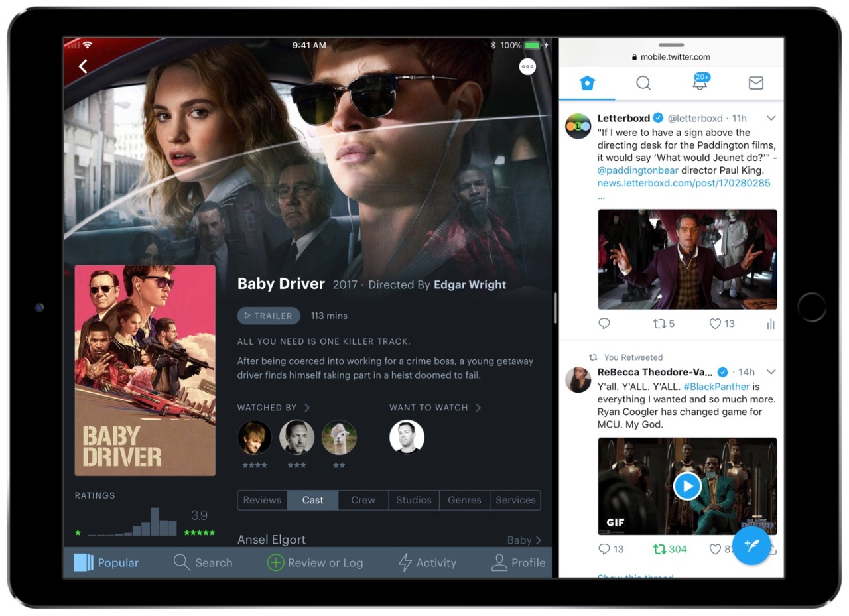The image size is (849, 616).
Task: Open Twitter direct messages envelope
Action: pyautogui.click(x=755, y=83)
